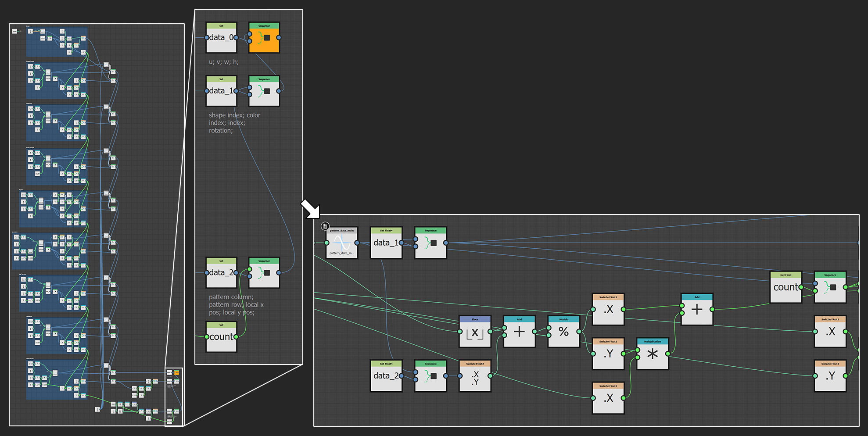Click the bottom-most Swizzle Float1 .X node
Image resolution: width=868 pixels, height=436 pixels.
tap(608, 398)
